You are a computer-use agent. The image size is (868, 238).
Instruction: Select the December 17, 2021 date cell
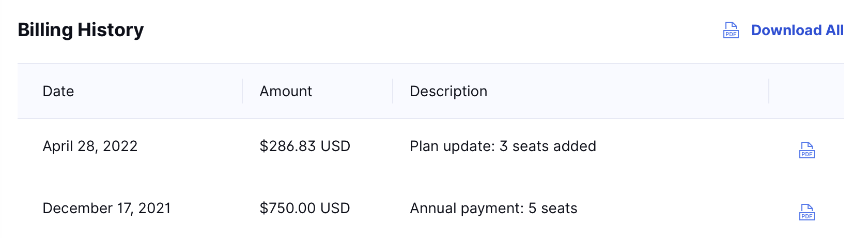point(106,209)
